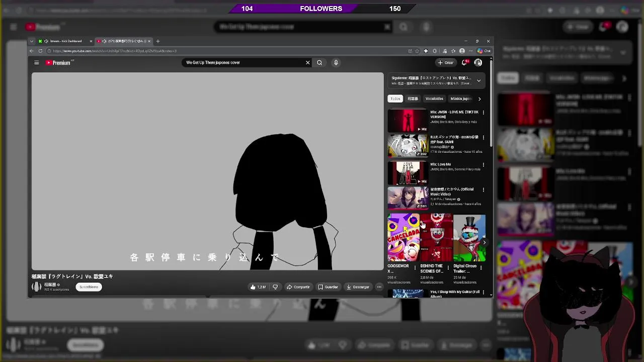Start voice search with the microphone

tap(336, 63)
